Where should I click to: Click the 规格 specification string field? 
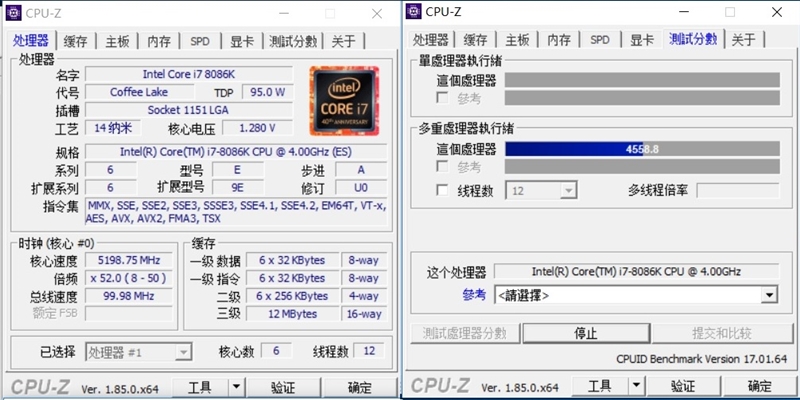[236, 152]
